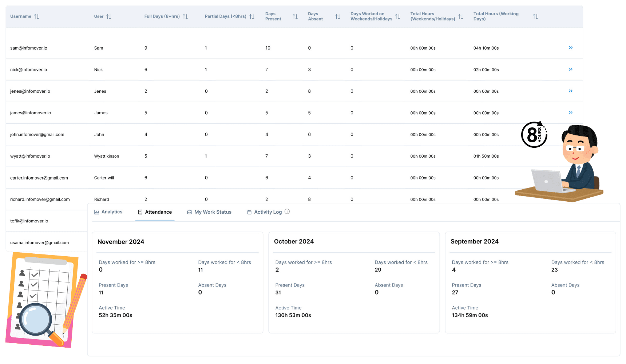Screen dimensions: 626x364
Task: Open the Activity Log tab
Action: pyautogui.click(x=264, y=212)
